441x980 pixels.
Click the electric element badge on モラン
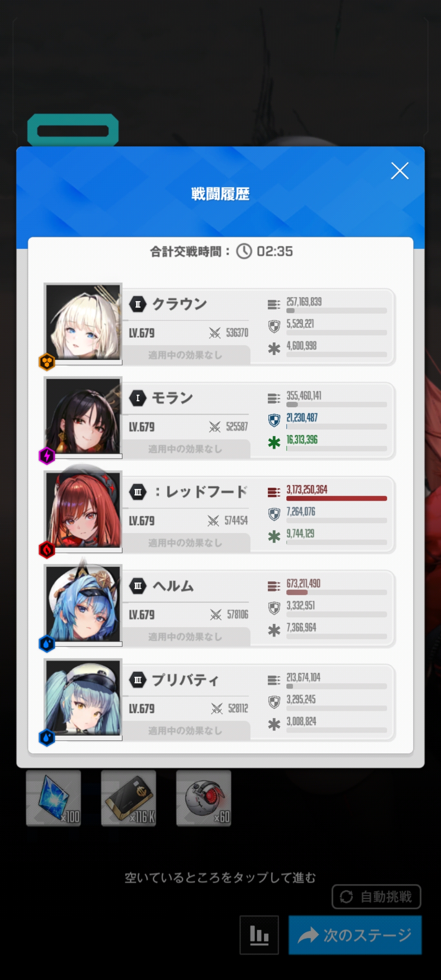47,456
